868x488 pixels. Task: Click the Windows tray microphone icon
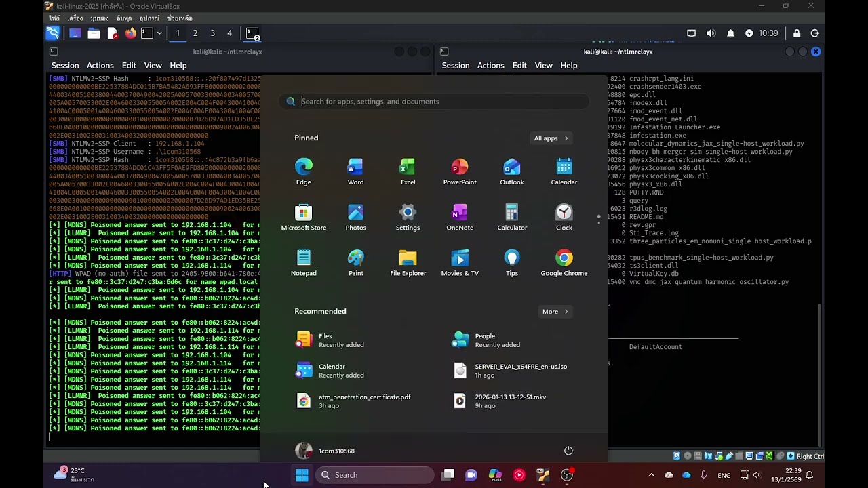click(703, 475)
